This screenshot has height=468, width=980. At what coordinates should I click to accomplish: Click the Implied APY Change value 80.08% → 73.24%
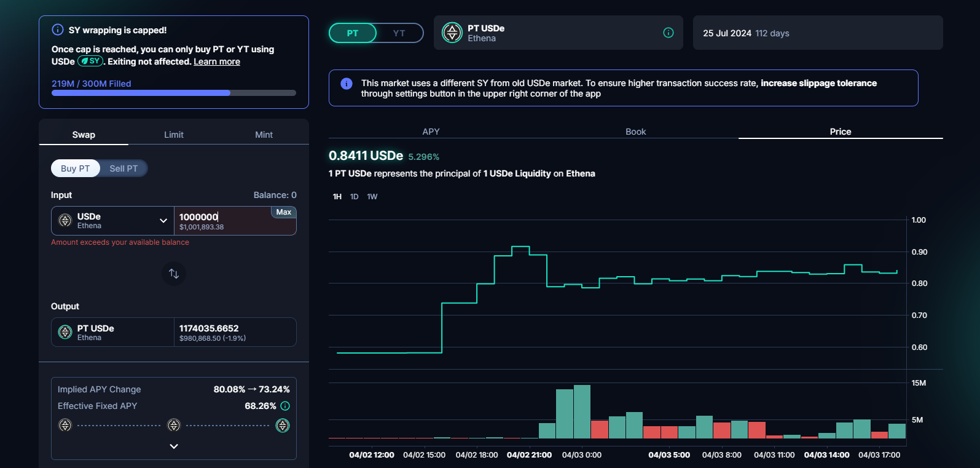pyautogui.click(x=252, y=389)
